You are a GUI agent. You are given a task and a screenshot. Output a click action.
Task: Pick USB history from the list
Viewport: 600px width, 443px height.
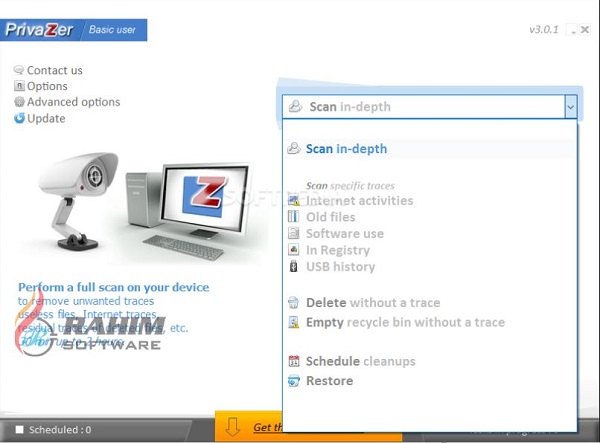click(x=341, y=266)
